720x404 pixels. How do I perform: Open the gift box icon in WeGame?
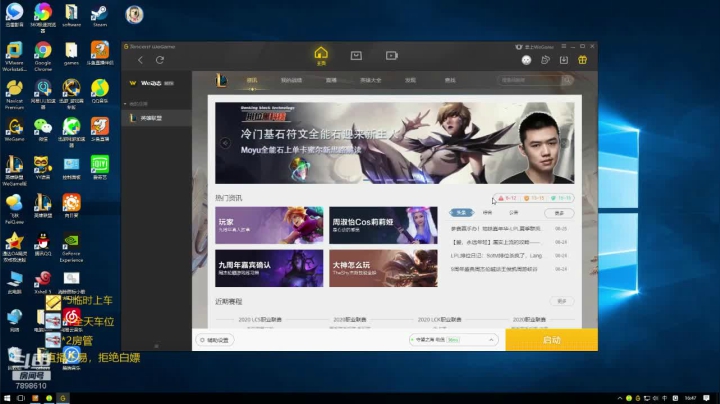[x=582, y=60]
